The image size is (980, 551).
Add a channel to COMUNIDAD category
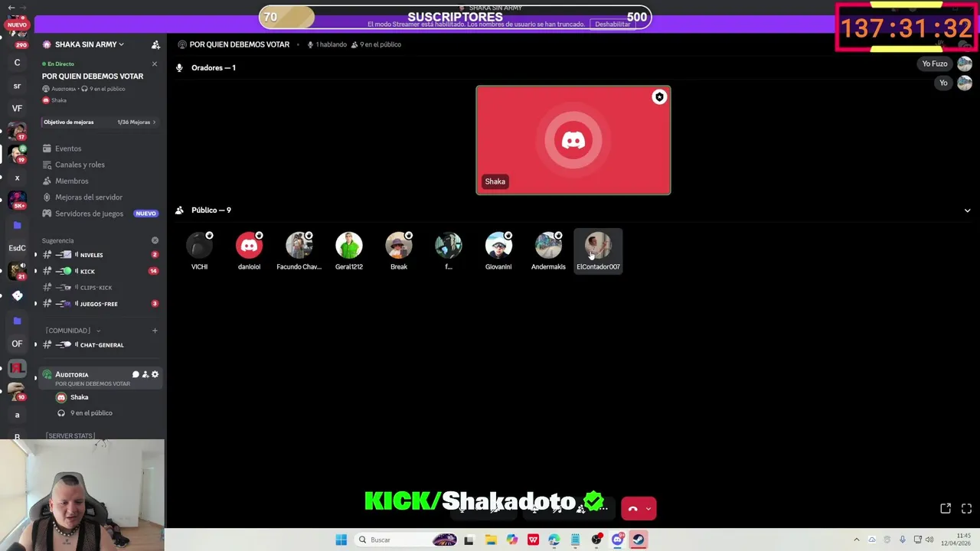point(155,331)
